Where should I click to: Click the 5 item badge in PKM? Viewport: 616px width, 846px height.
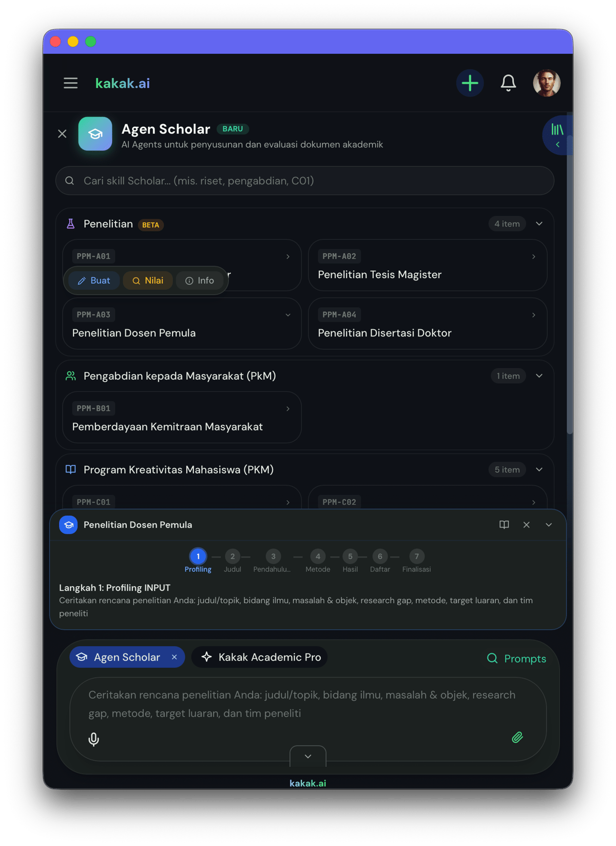(507, 469)
